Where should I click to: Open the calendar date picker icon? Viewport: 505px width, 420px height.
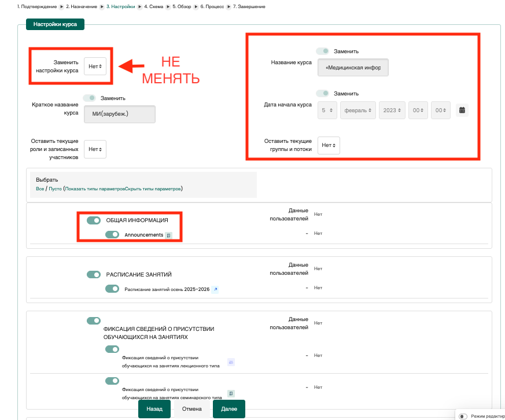pyautogui.click(x=462, y=110)
